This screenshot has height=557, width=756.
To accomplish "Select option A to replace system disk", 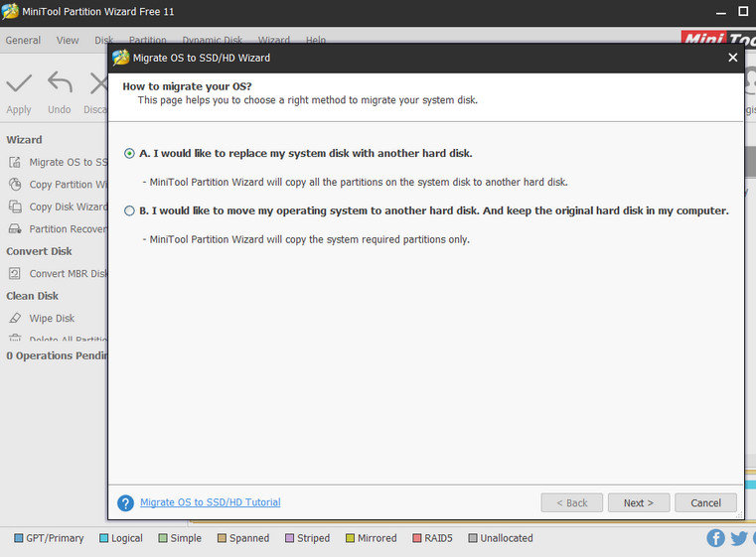I will (x=129, y=153).
